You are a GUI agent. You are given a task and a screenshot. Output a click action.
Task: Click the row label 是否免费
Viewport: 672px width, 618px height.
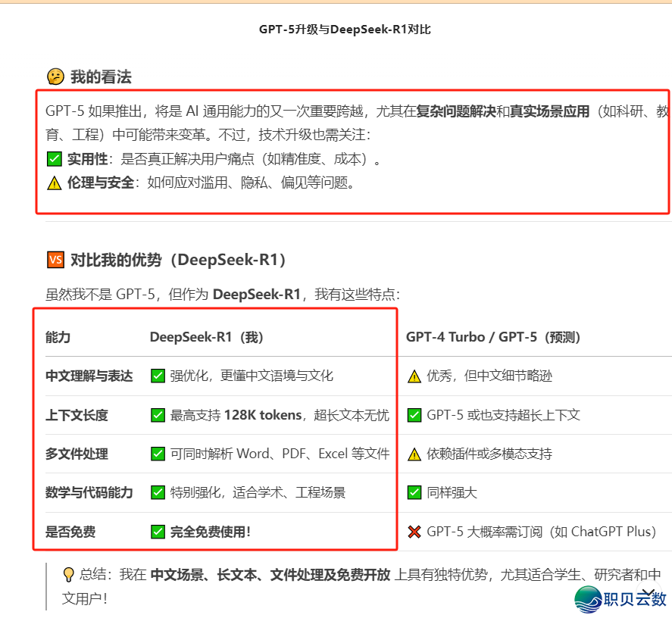pos(70,532)
